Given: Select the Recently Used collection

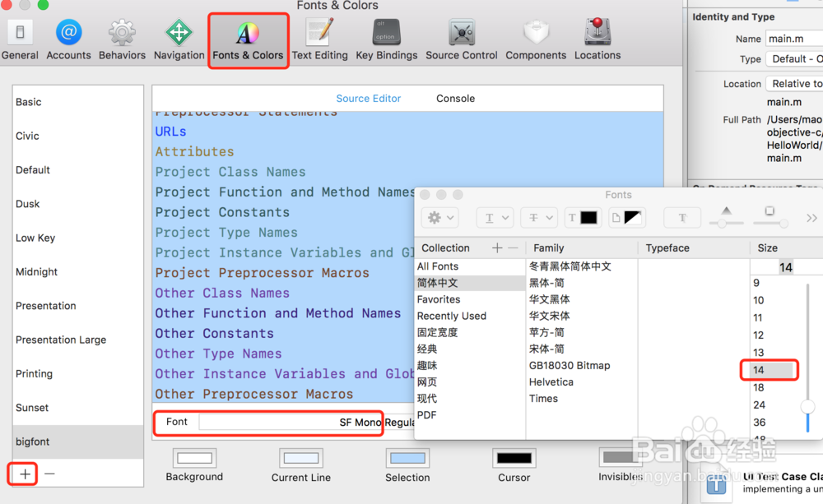Looking at the screenshot, I should pyautogui.click(x=470, y=316).
